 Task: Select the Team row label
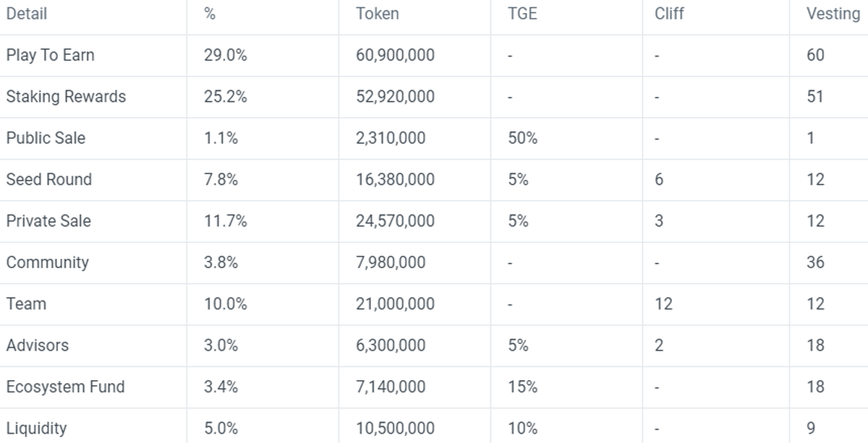pos(26,304)
